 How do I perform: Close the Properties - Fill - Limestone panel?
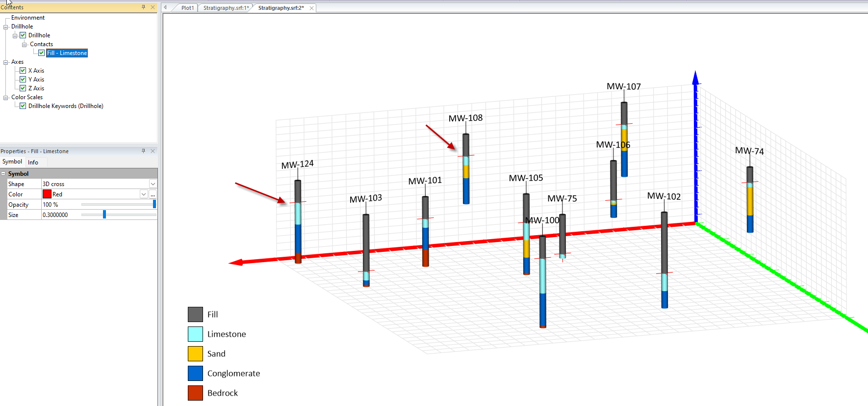[x=153, y=151]
